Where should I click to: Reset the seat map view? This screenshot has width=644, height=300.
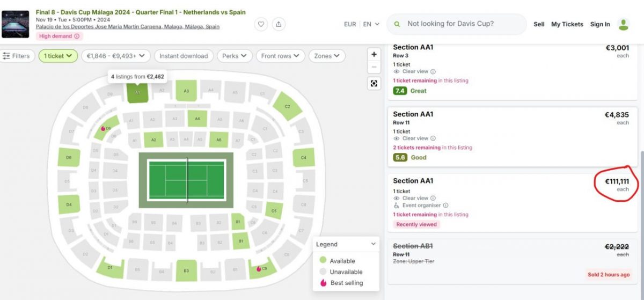(374, 83)
